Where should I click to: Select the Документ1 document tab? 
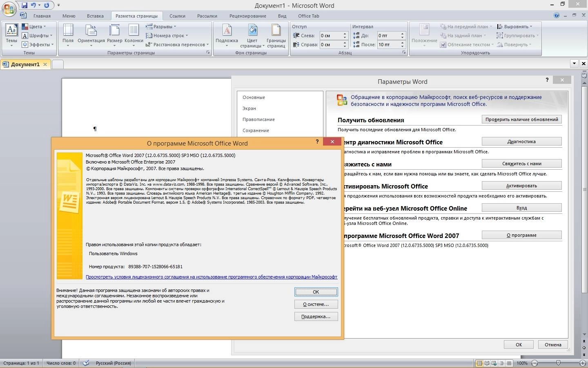coord(25,64)
